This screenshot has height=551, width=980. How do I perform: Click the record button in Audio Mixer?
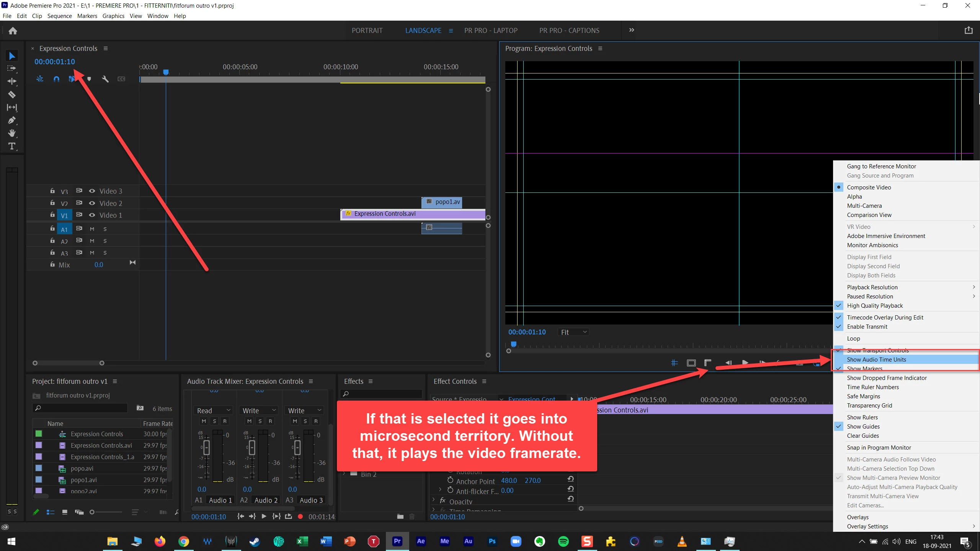point(301,517)
